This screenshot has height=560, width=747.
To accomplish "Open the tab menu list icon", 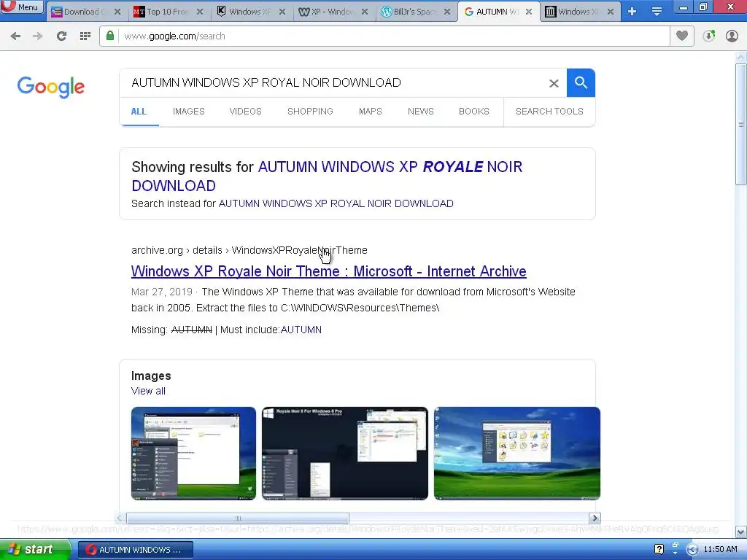I will click(657, 12).
